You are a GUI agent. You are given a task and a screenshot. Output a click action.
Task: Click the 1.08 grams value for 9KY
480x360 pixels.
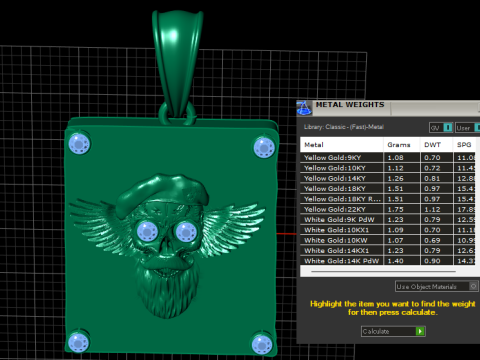click(x=395, y=157)
